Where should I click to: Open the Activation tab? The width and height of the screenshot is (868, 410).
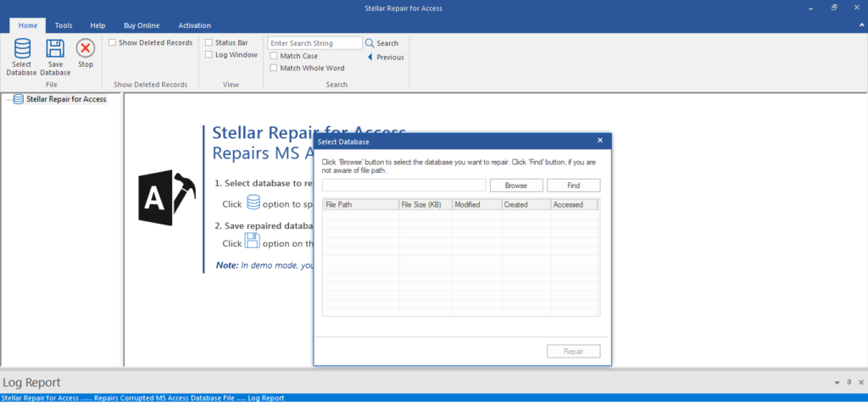[194, 25]
